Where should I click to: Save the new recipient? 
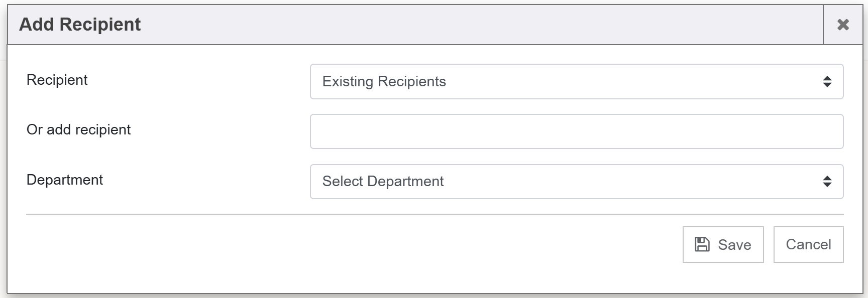[x=722, y=244]
